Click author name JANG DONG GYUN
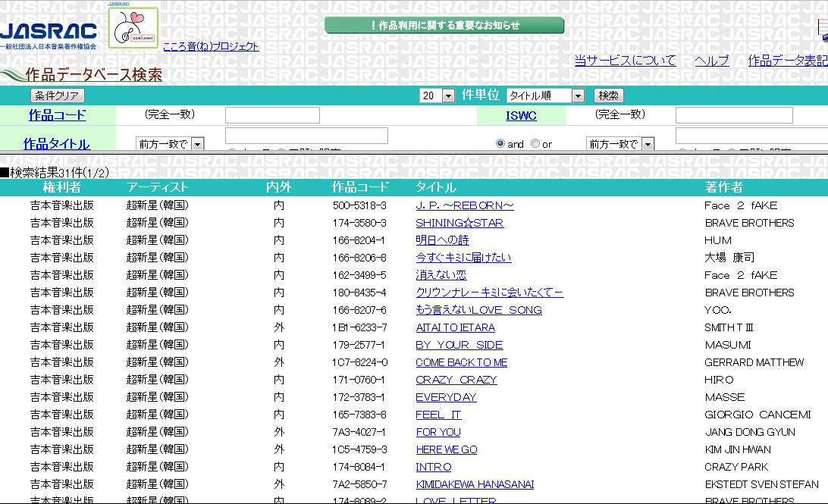828x504 pixels. click(750, 432)
